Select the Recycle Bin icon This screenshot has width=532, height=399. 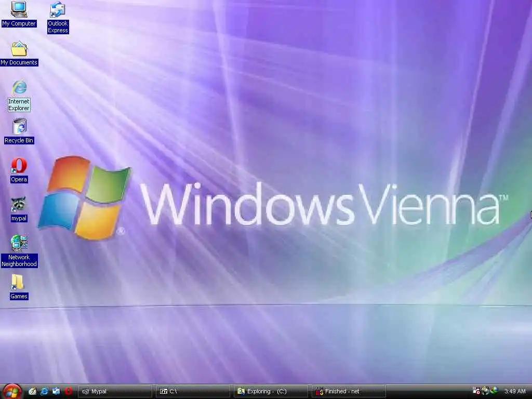(19, 131)
